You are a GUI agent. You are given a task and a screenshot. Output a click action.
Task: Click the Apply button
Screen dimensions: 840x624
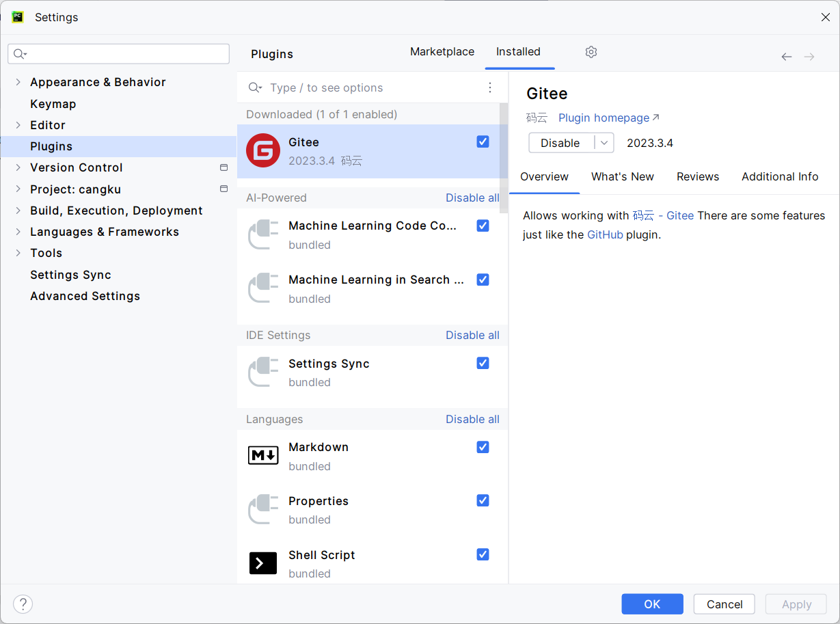[x=796, y=604]
